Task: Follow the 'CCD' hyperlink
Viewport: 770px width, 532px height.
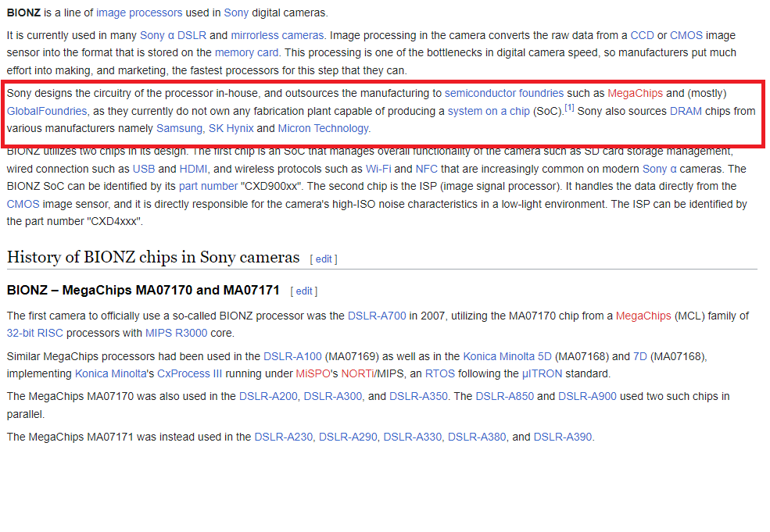Action: tap(642, 35)
